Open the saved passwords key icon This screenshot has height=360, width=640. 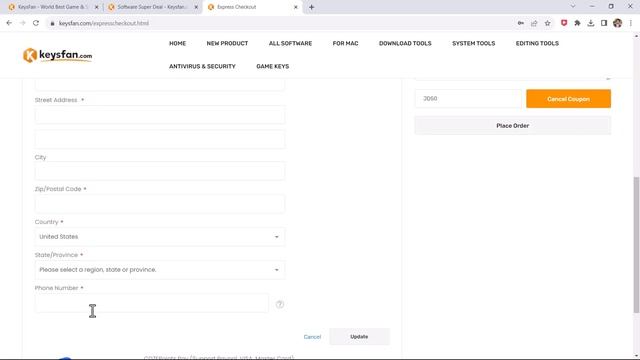click(521, 23)
